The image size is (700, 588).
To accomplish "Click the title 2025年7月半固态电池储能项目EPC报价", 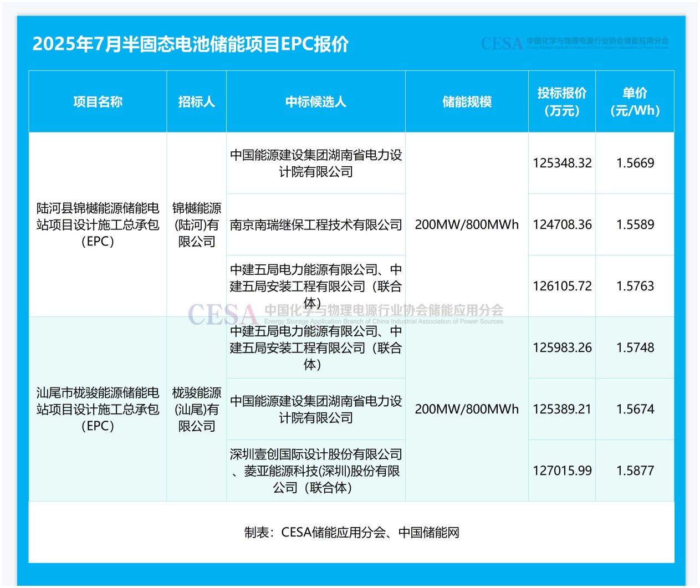I will click(190, 44).
